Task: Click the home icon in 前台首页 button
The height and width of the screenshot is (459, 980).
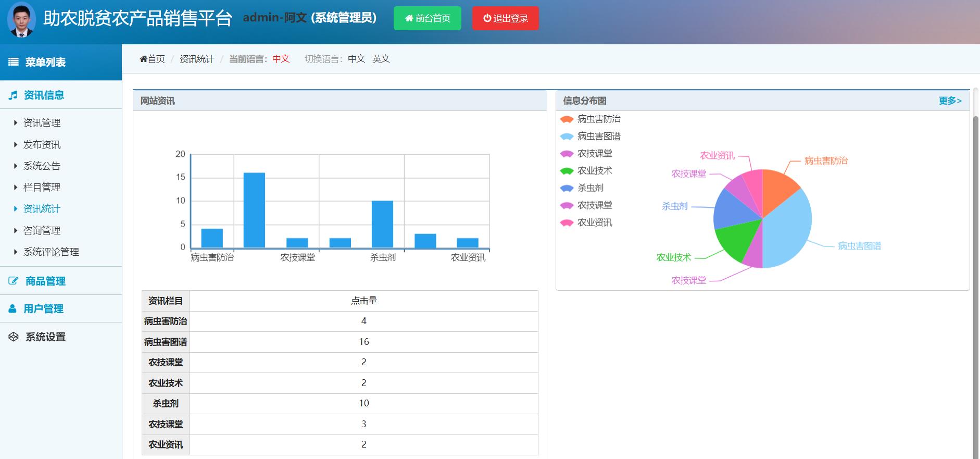Action: [409, 18]
